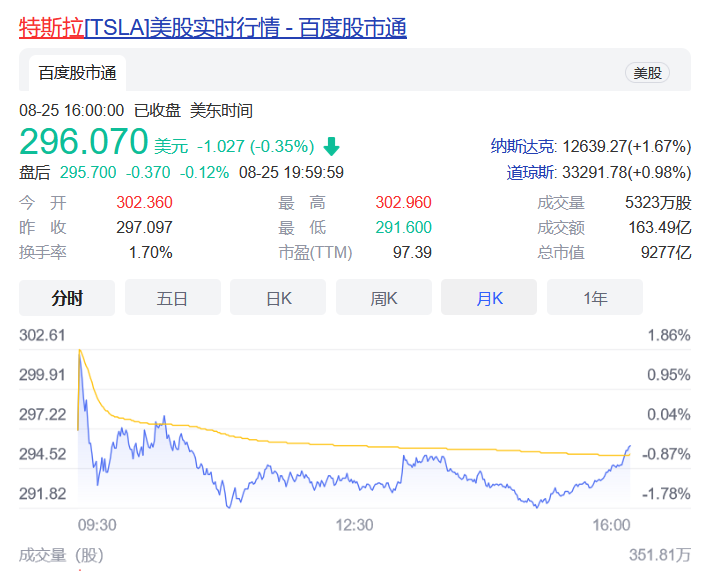Viewport: 718px width, 571px height.
Task: Click the 16:00 time axis label
Action: click(611, 525)
